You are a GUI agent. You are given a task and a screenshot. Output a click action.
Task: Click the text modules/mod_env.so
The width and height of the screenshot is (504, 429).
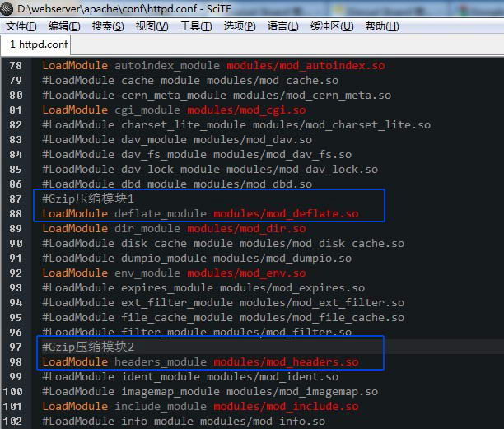[x=246, y=273]
